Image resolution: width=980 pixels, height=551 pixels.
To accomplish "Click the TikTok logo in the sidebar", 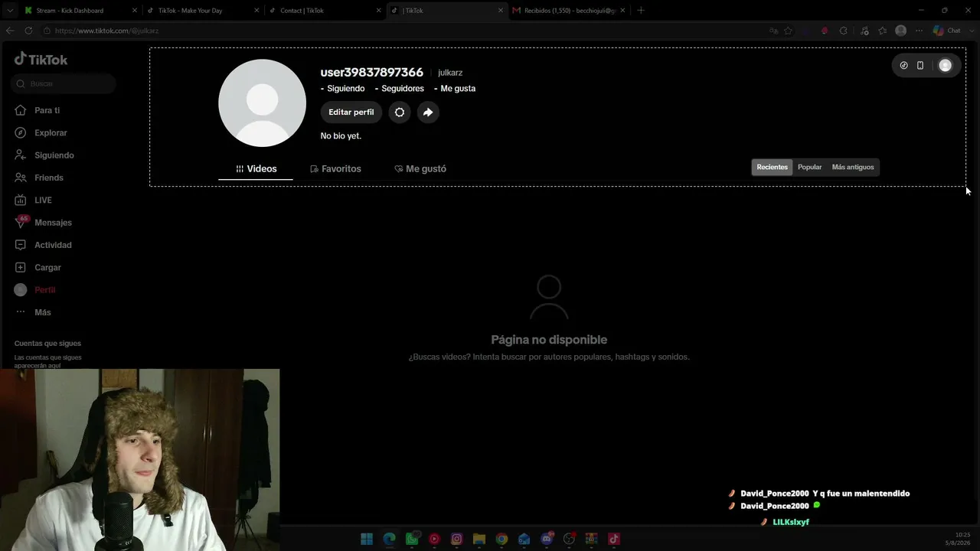I will click(x=41, y=60).
